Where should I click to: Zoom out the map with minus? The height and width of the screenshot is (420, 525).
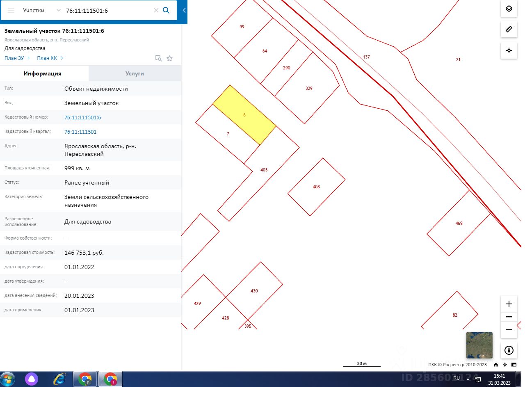click(509, 330)
